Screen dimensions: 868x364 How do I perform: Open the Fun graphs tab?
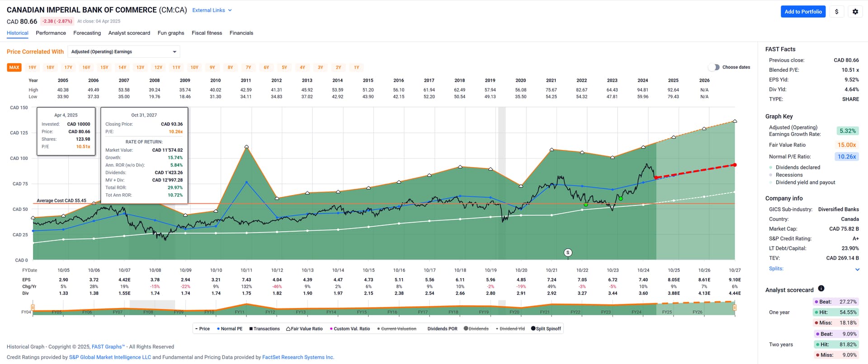171,33
